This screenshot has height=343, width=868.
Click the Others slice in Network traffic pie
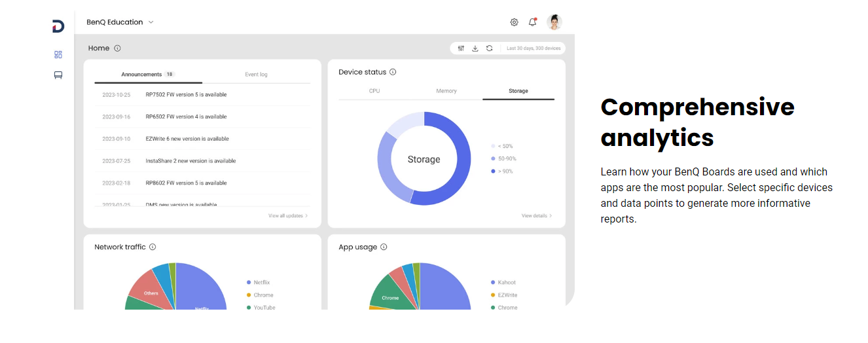[x=151, y=293]
